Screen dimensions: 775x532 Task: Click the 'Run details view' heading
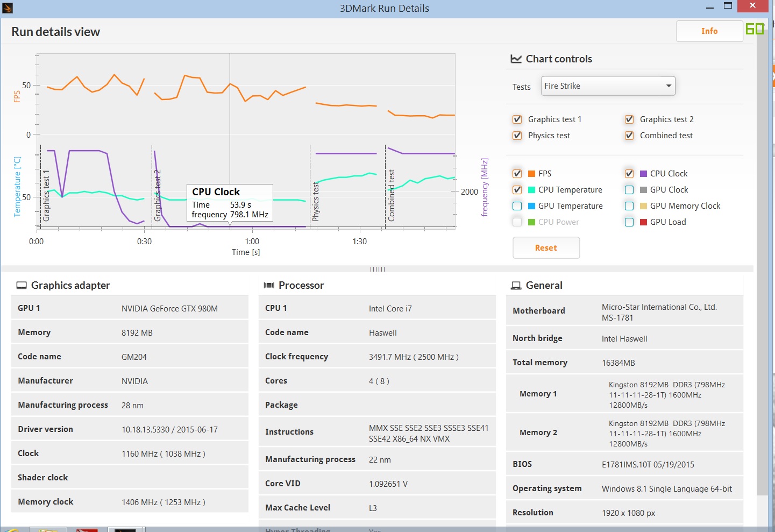pyautogui.click(x=56, y=32)
